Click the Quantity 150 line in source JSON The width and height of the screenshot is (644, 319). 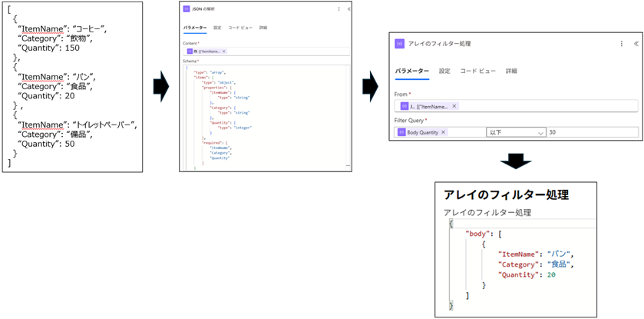[x=48, y=48]
